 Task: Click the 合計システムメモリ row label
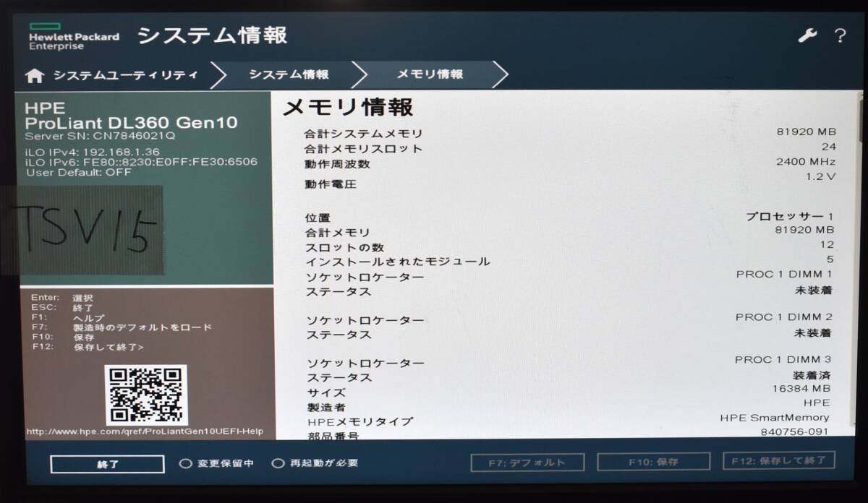tap(364, 134)
